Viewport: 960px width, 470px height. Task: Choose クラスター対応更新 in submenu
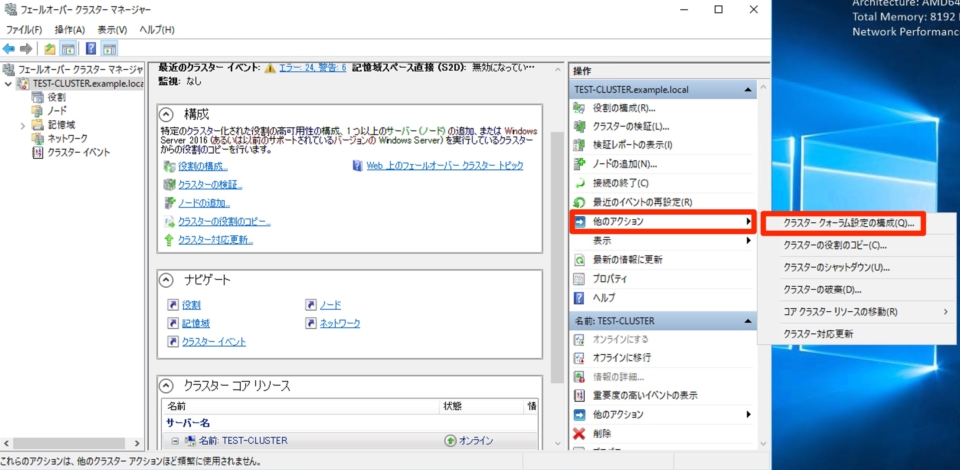(x=818, y=334)
